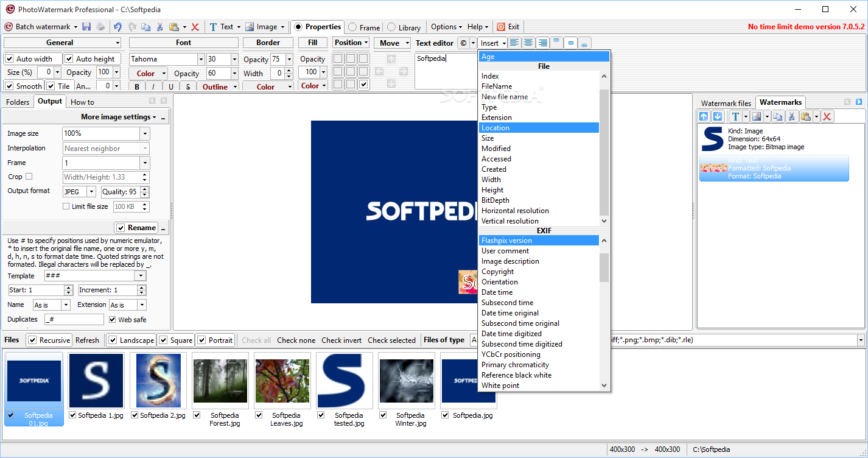Image resolution: width=868 pixels, height=458 pixels.
Task: Select the Library radio button
Action: click(x=391, y=27)
